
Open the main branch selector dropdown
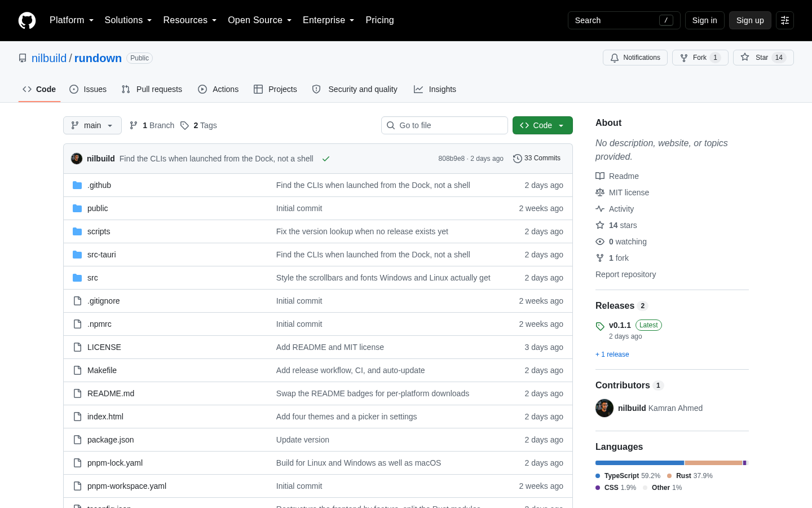92,125
